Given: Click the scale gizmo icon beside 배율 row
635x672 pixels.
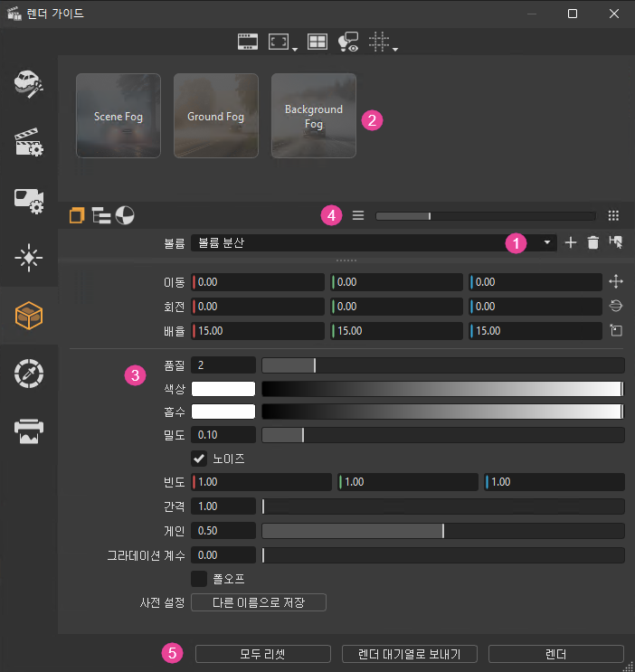Looking at the screenshot, I should [616, 330].
